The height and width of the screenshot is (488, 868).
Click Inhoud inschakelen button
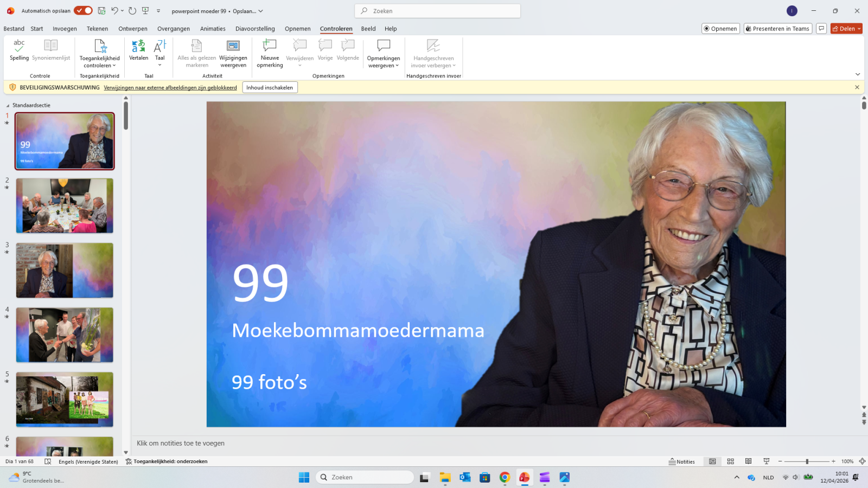tap(270, 87)
